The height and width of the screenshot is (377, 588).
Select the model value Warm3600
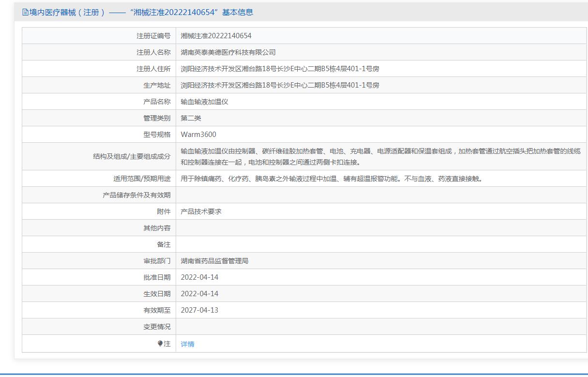pos(198,135)
